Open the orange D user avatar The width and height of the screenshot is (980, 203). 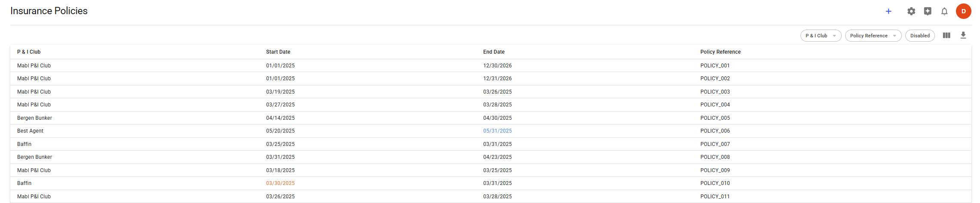[964, 11]
